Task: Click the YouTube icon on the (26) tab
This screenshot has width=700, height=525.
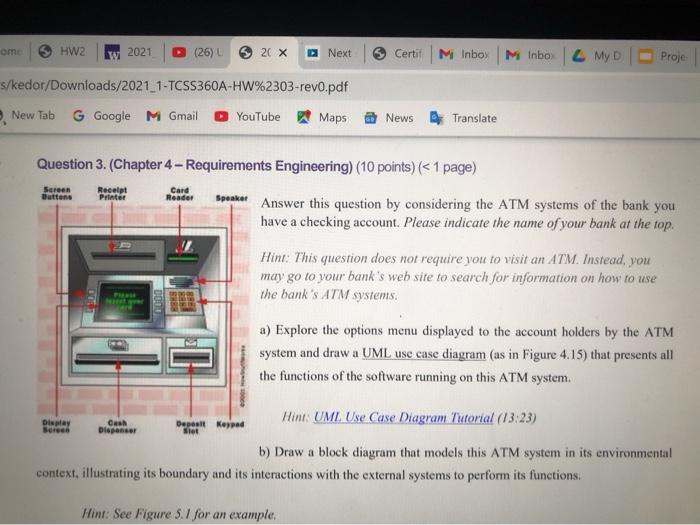Action: coord(179,53)
